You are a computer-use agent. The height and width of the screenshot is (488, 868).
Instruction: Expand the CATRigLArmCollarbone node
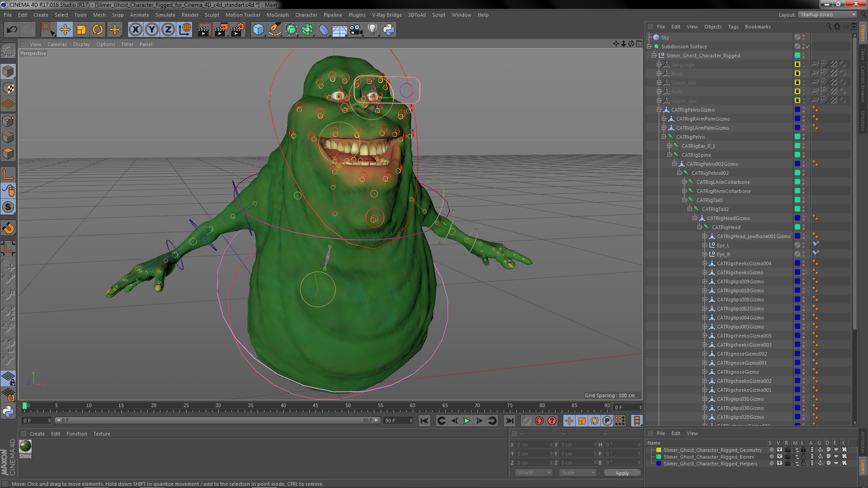pos(684,182)
